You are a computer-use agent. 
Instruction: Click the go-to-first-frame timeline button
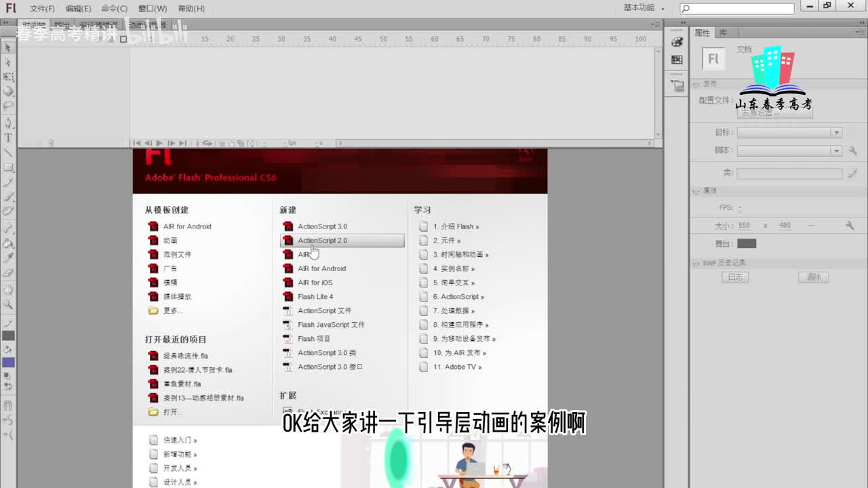pos(137,143)
